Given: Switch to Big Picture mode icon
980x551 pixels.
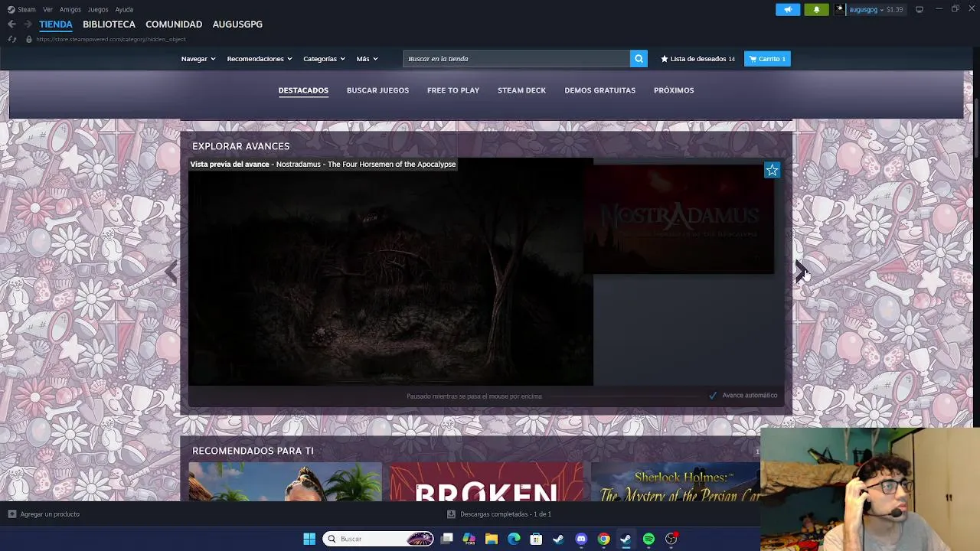Looking at the screenshot, I should [x=920, y=9].
